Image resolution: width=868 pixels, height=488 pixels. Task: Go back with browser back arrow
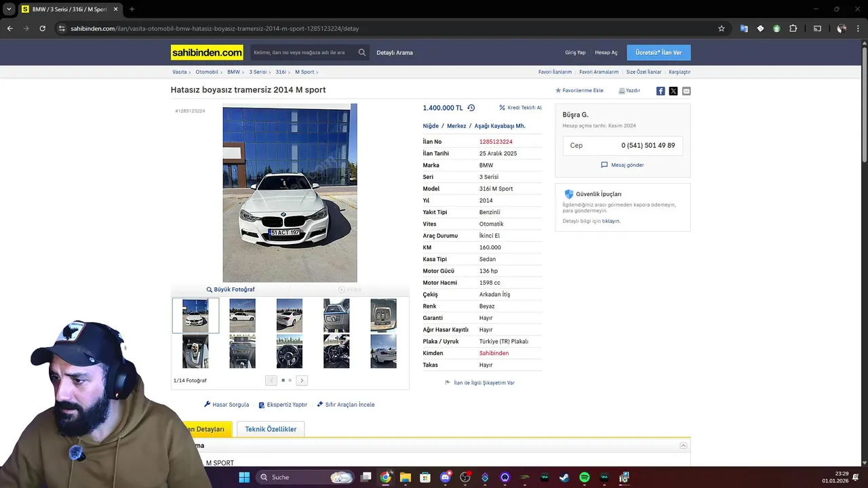coord(9,28)
